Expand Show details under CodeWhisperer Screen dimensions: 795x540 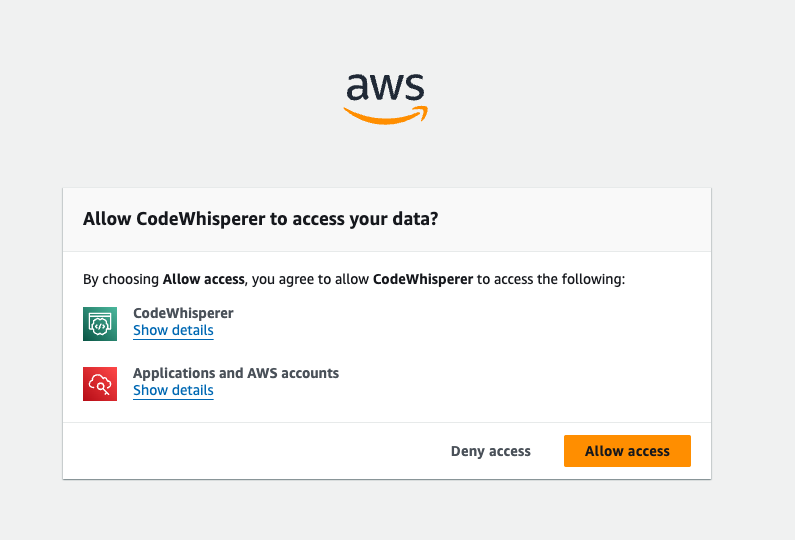tap(173, 331)
